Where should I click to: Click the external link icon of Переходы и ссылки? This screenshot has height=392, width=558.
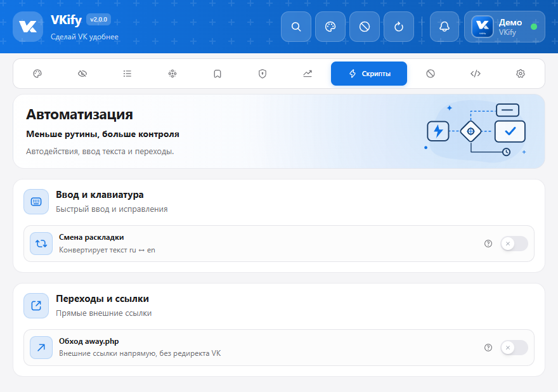[36, 306]
